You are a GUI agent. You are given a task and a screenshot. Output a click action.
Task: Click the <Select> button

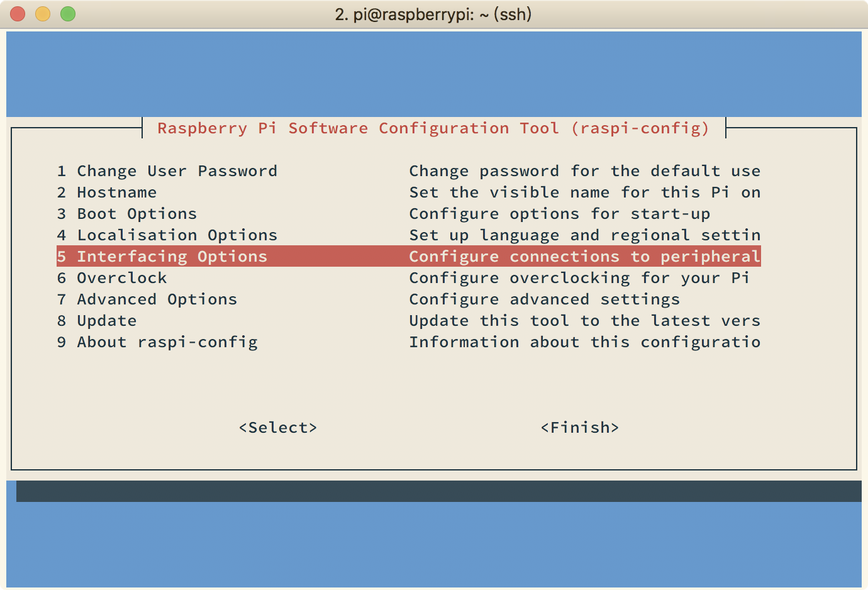pos(278,428)
